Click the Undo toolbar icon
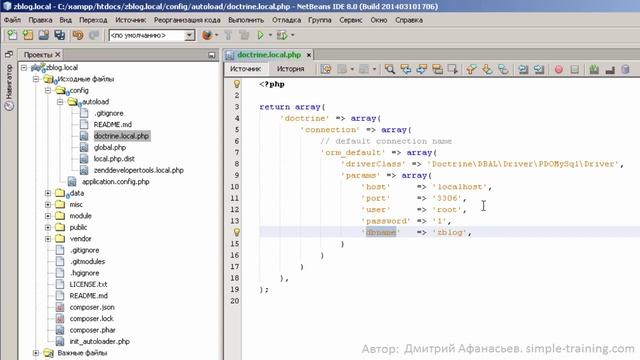This screenshot has height=360, width=640. click(78, 36)
